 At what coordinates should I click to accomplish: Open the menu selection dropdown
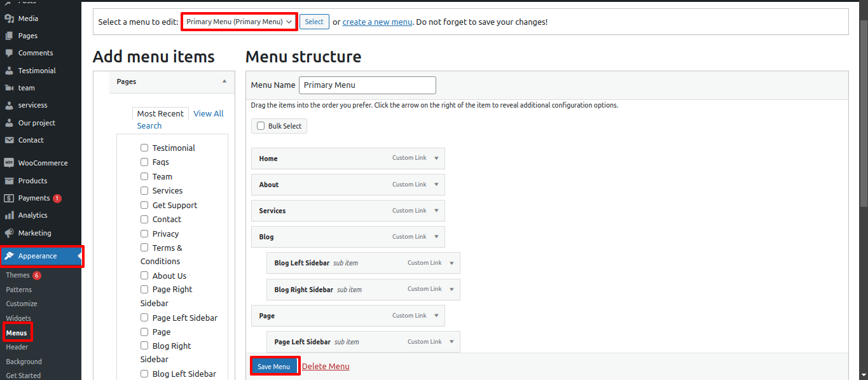click(238, 21)
